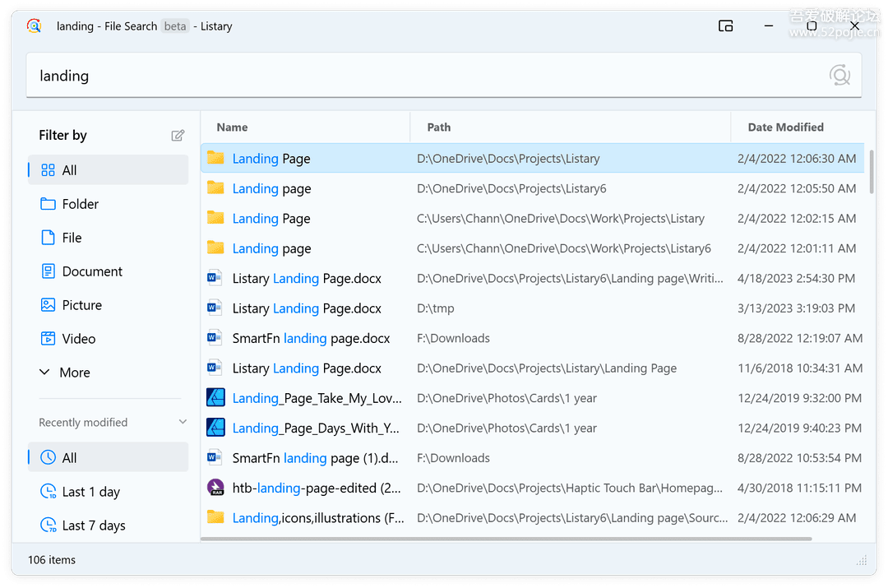The image size is (888, 588).
Task: Click the Picture filter icon
Action: click(49, 305)
